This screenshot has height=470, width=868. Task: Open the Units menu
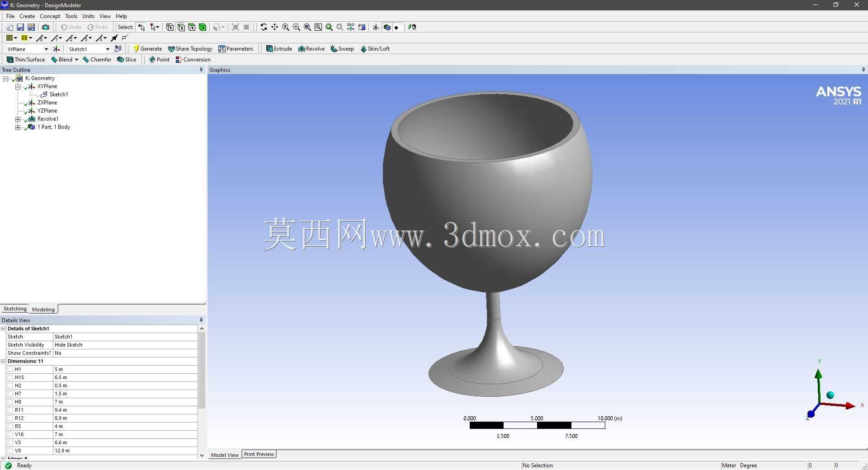point(88,16)
